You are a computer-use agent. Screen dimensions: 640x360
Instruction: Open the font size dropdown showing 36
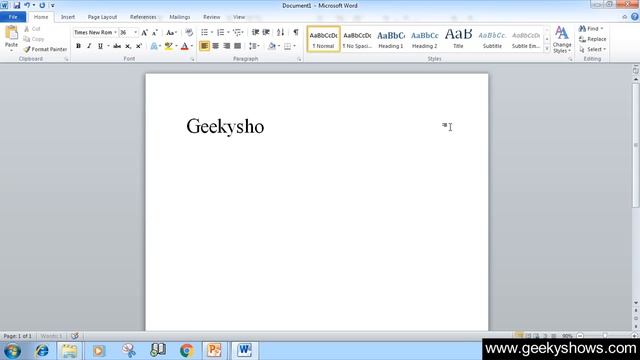pos(136,32)
